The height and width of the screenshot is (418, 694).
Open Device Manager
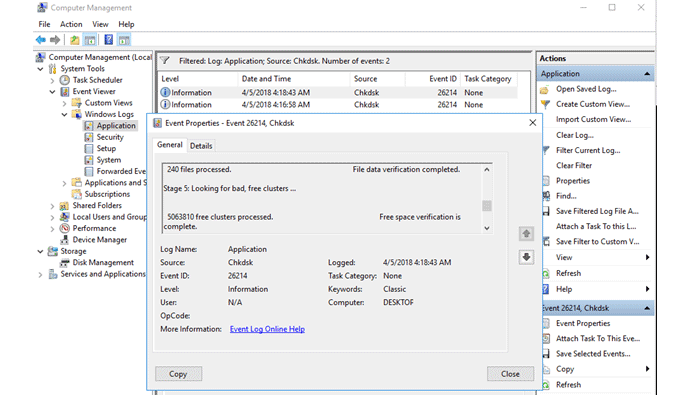click(100, 240)
